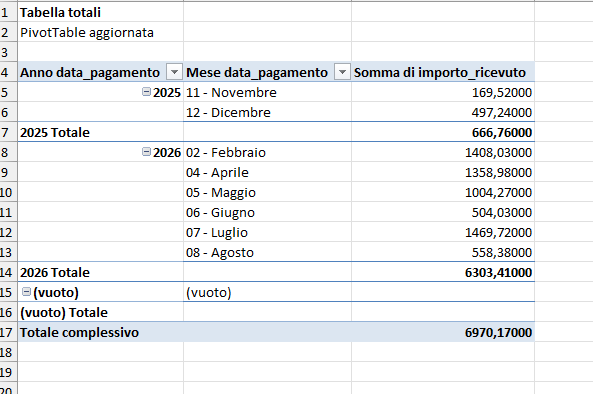Open the Mese data_pagamento filter dropdown
The height and width of the screenshot is (394, 593).
[342, 72]
